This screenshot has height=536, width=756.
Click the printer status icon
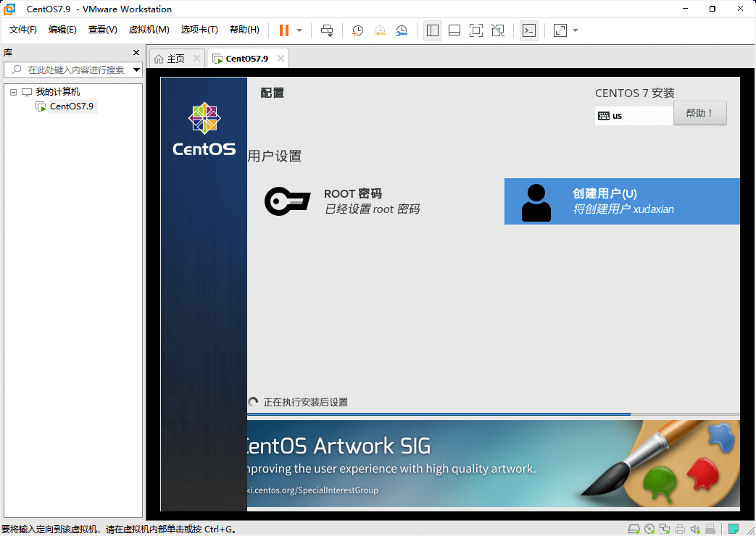click(680, 529)
